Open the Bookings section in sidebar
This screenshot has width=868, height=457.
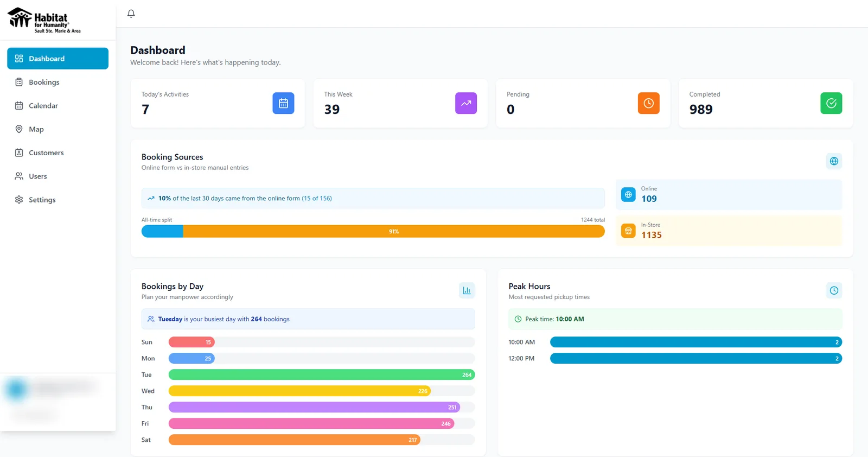(x=58, y=82)
